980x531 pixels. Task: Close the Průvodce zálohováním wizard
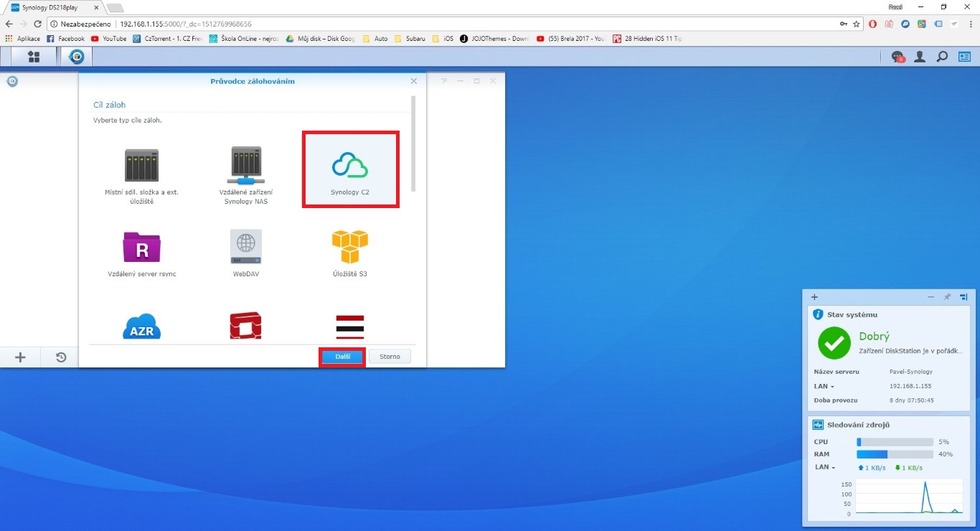(x=414, y=81)
